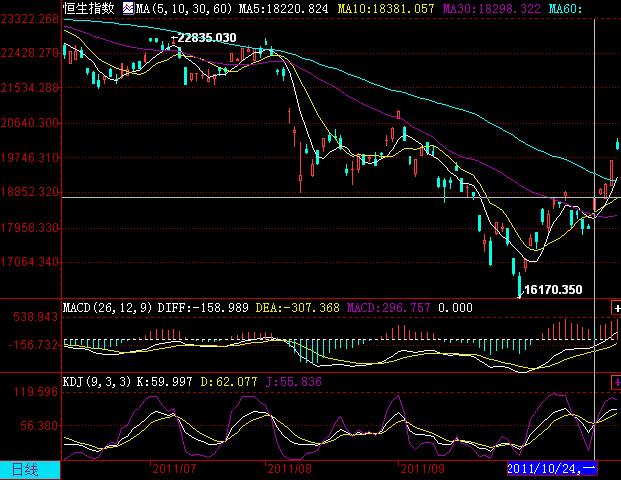This screenshot has height=480, width=621.
Task: Click the 2011/08 date axis label
Action: (x=290, y=469)
